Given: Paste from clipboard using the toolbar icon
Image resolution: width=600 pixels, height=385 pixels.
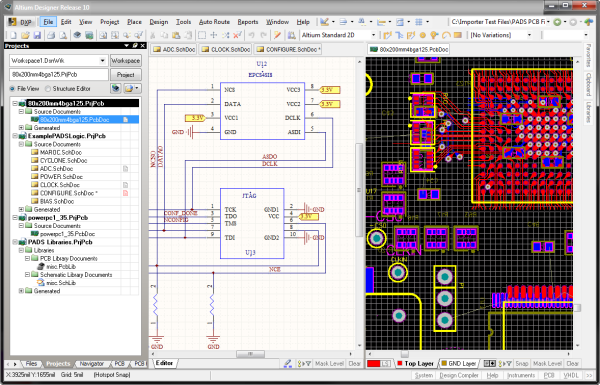Looking at the screenshot, I should (176, 35).
